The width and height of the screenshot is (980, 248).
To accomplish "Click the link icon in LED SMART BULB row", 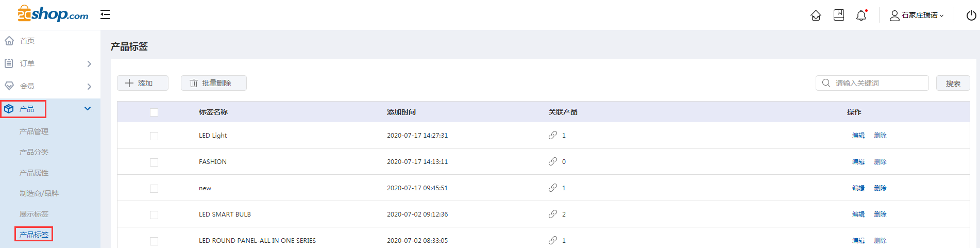I will (x=553, y=214).
